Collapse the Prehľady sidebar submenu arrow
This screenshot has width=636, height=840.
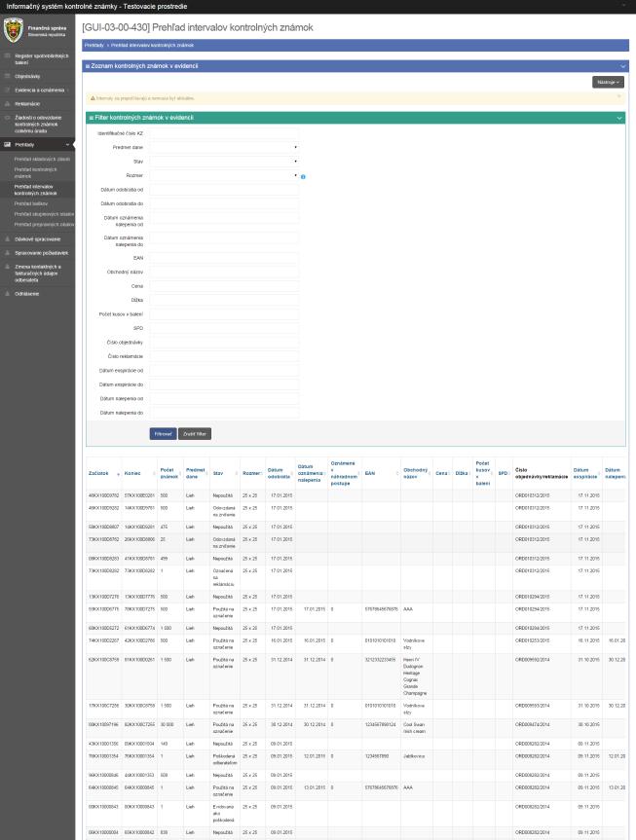tap(67, 145)
